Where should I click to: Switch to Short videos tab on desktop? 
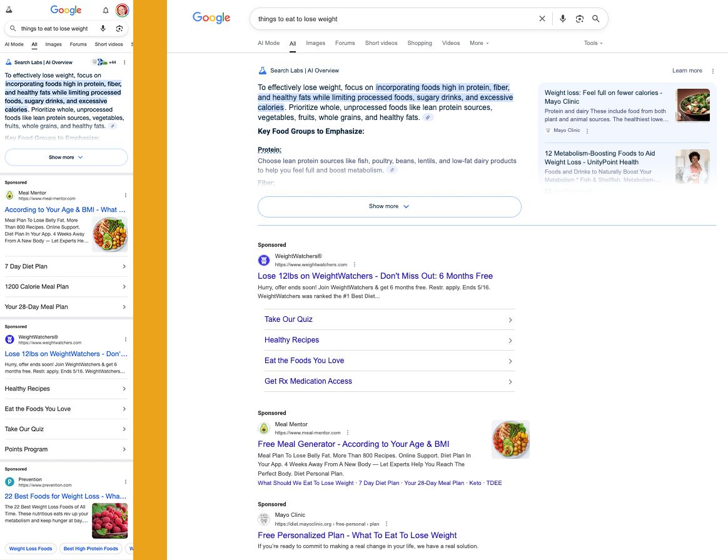(381, 43)
